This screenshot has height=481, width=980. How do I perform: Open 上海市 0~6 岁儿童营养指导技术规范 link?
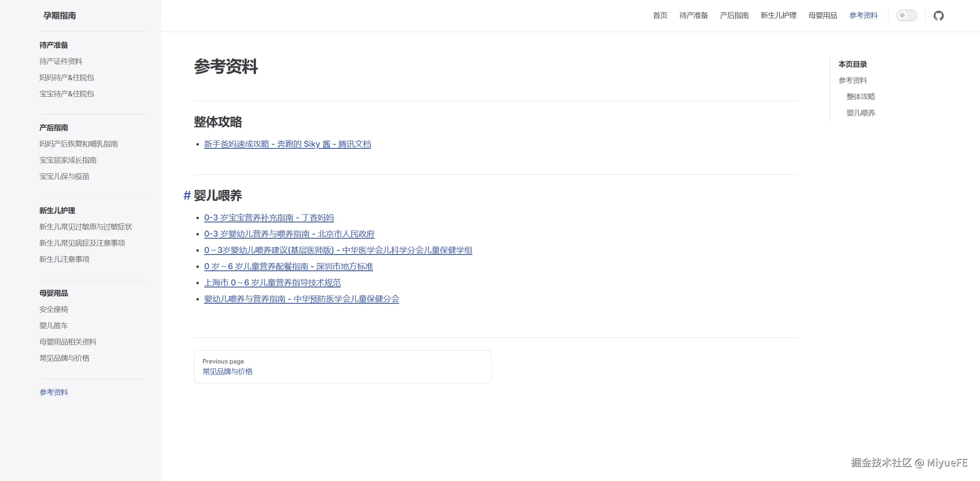click(x=272, y=283)
